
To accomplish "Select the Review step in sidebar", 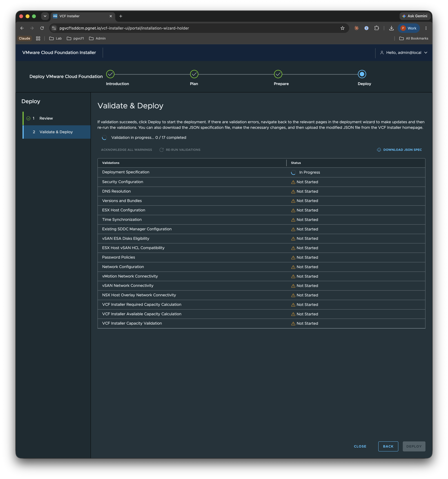I will 57,118.
